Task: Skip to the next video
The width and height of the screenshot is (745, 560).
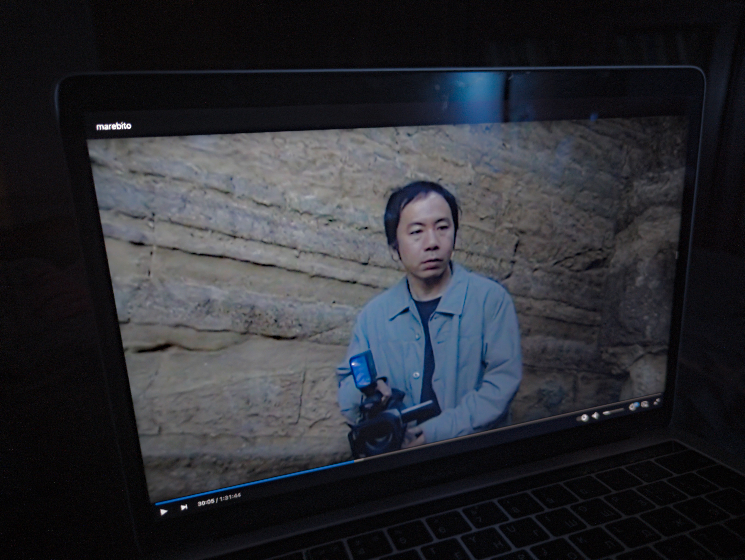Action: click(x=184, y=507)
